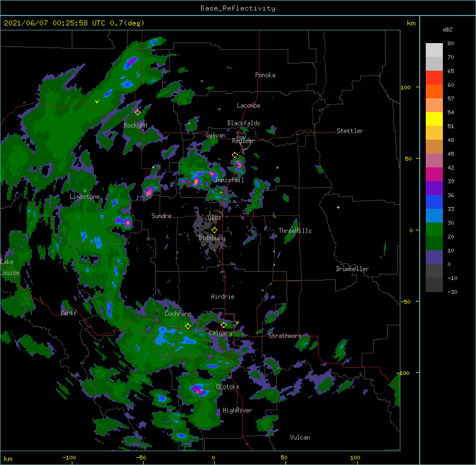Select the light gray 80 dBZ legend color
476x465 pixels.
(434, 50)
